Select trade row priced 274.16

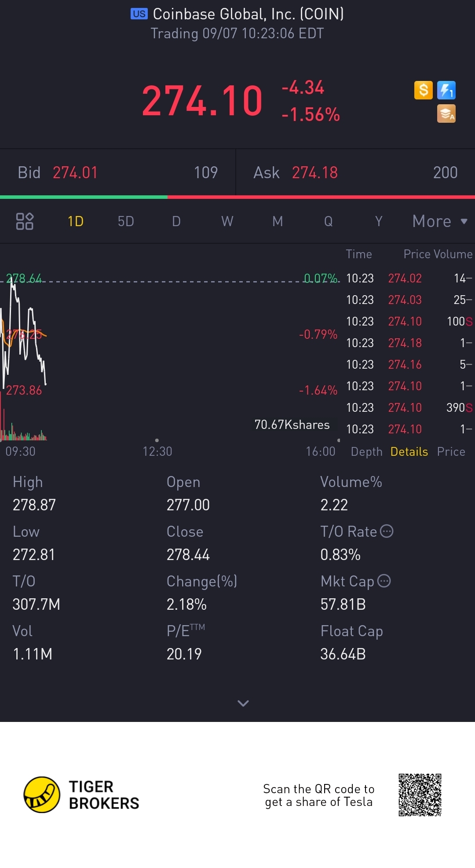pos(409,365)
